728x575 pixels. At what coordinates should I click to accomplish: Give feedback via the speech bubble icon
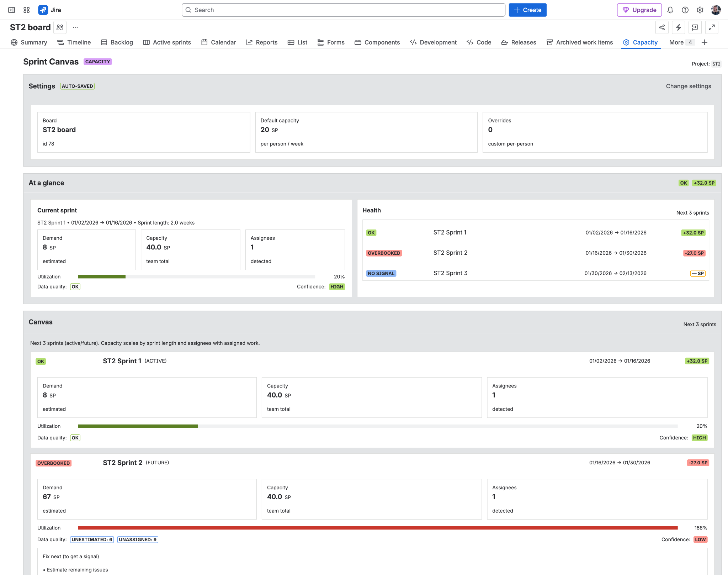point(695,27)
